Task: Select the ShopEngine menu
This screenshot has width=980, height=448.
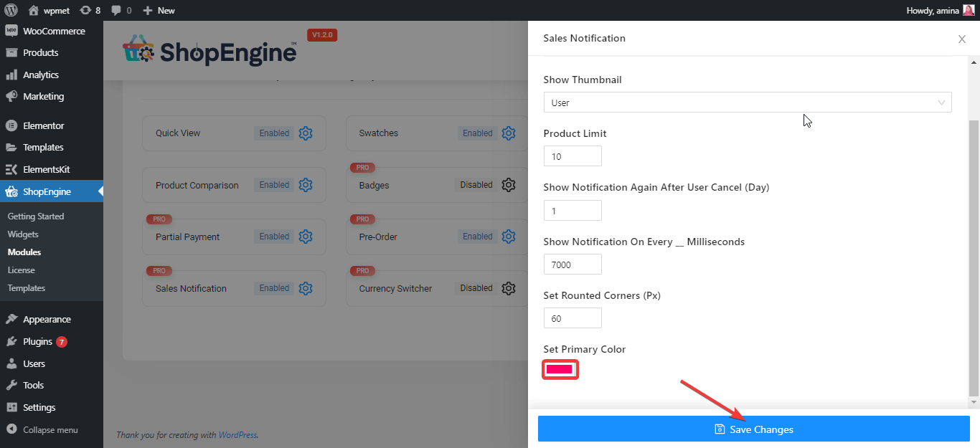Action: [52, 191]
